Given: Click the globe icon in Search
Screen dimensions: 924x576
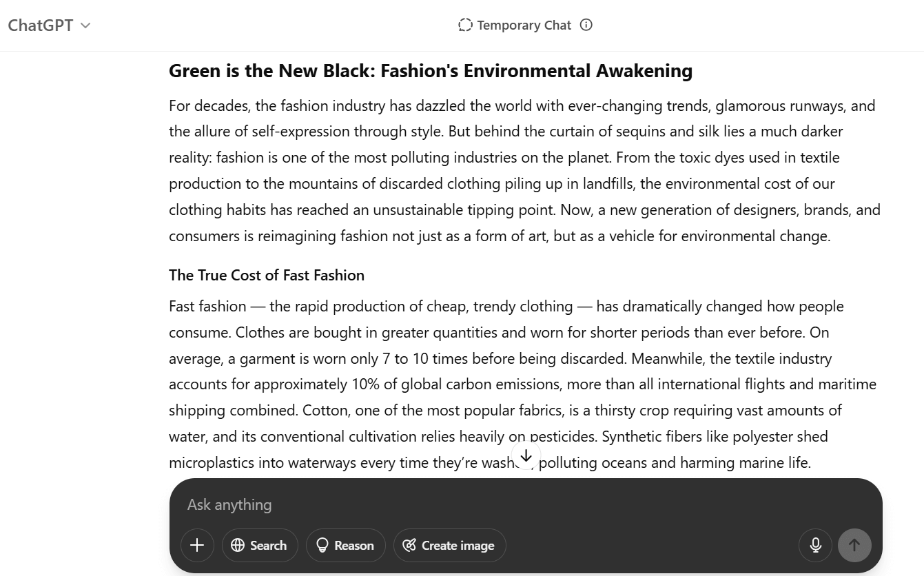Looking at the screenshot, I should [238, 545].
